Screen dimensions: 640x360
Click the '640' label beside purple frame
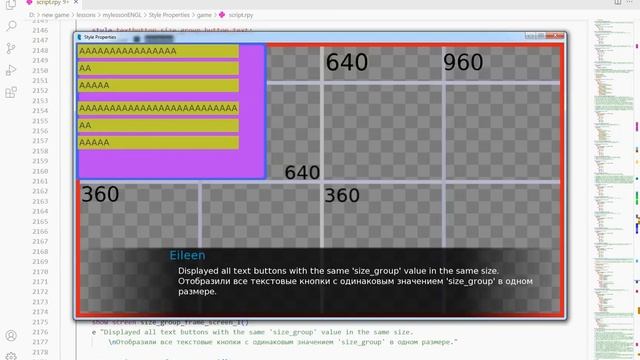(x=302, y=172)
